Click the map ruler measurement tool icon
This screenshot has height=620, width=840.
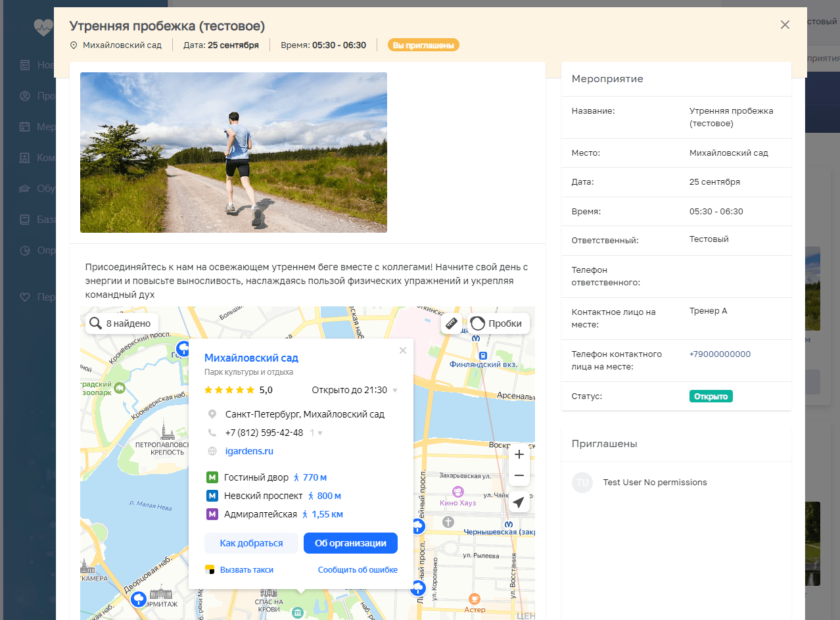coord(451,323)
